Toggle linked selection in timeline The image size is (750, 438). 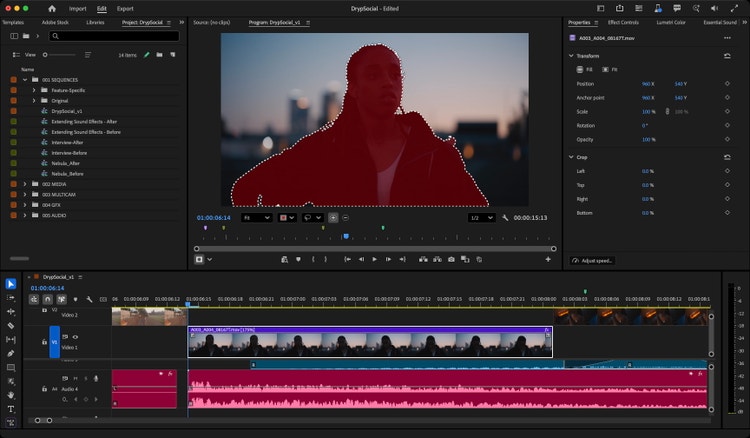[x=62, y=299]
